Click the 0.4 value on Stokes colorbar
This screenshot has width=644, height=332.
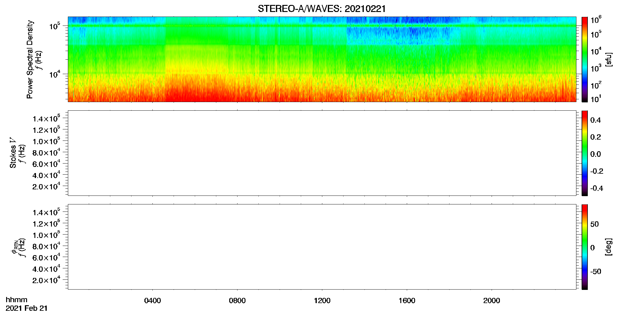click(595, 120)
